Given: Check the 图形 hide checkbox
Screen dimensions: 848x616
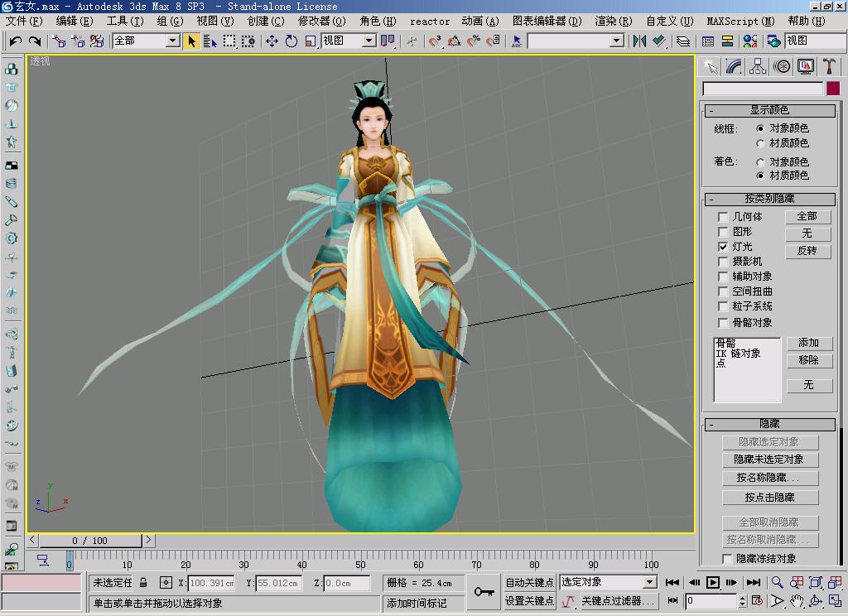Looking at the screenshot, I should click(x=722, y=232).
